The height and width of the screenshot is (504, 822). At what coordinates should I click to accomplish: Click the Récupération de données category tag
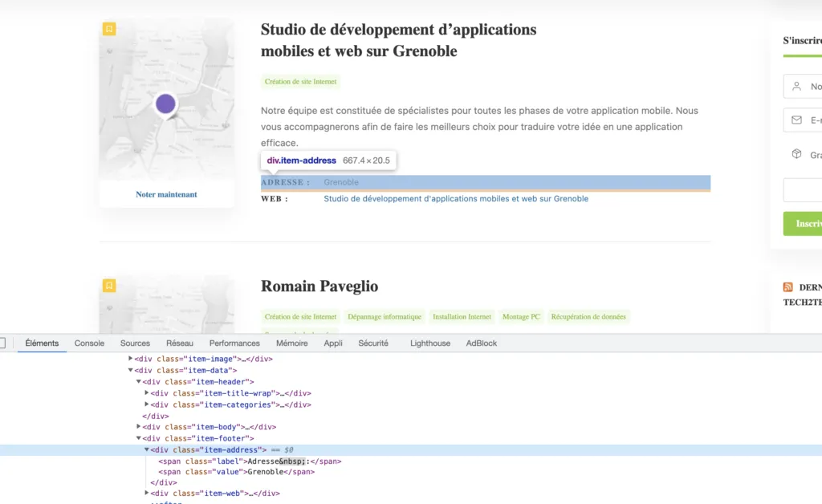pyautogui.click(x=588, y=317)
